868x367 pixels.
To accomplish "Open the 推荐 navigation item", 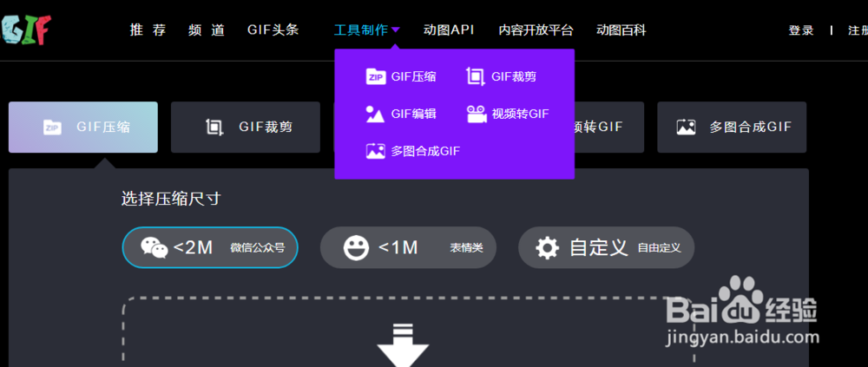I will pos(148,29).
